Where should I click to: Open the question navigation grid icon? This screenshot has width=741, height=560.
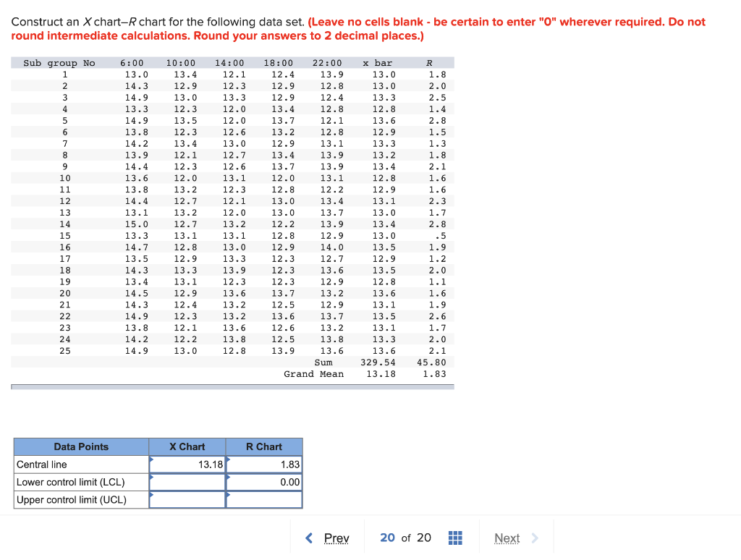coord(455,538)
